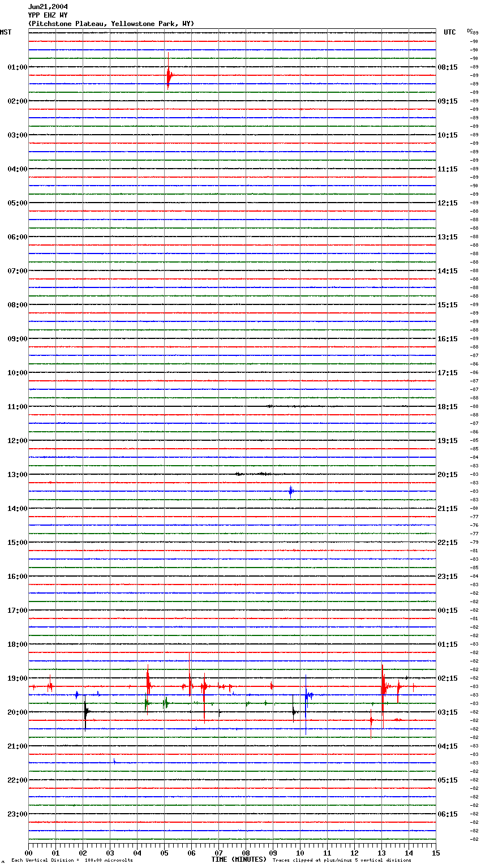Click the "Each Vertical Division" scale note
This screenshot has width=481, height=868.
(x=72, y=860)
